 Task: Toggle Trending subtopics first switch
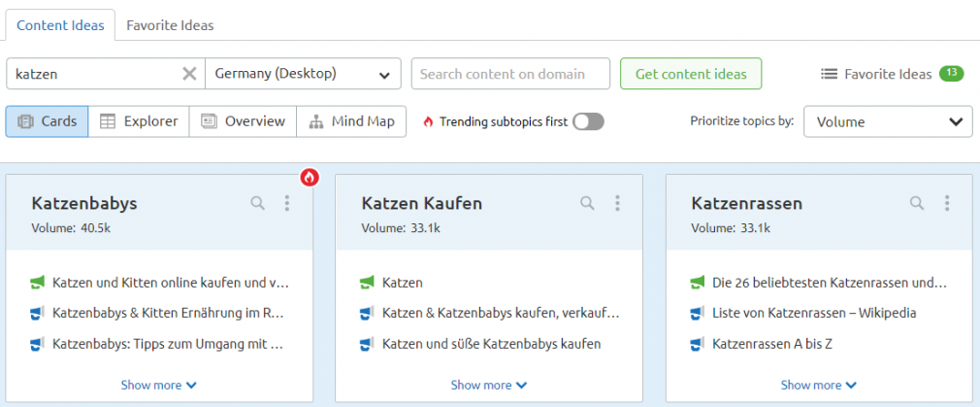589,121
